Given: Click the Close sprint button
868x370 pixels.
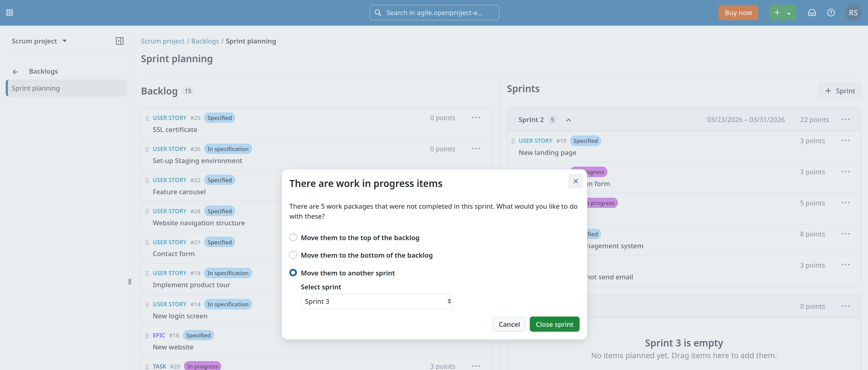Looking at the screenshot, I should 554,324.
